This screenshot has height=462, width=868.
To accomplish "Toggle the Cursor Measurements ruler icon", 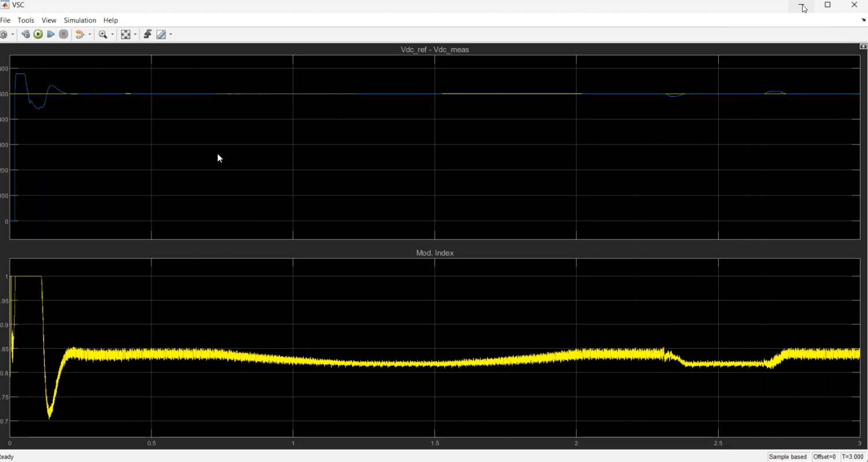I will (161, 35).
